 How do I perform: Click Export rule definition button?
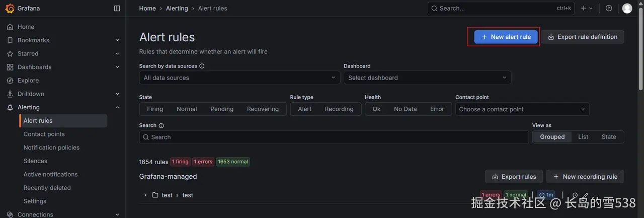tap(582, 37)
